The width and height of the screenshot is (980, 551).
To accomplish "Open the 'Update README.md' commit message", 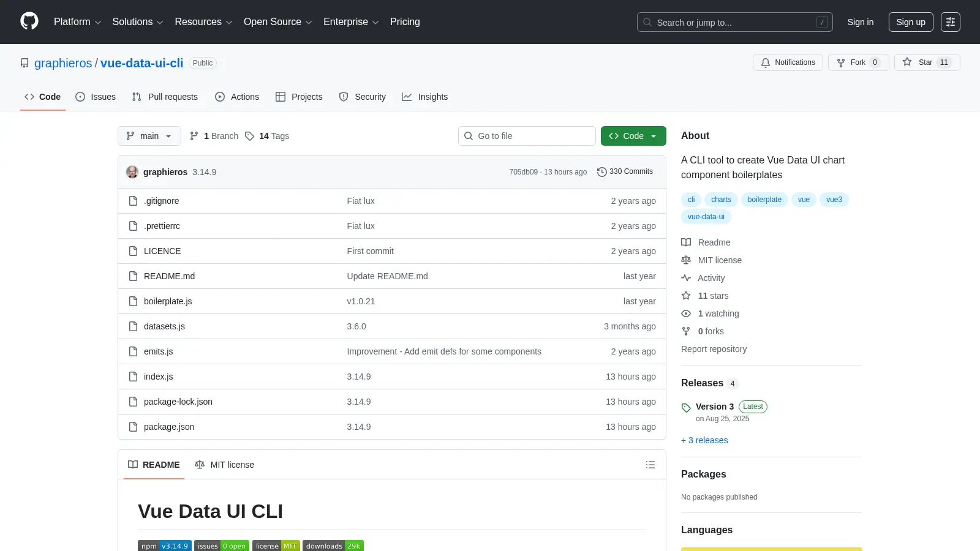I will [x=387, y=276].
